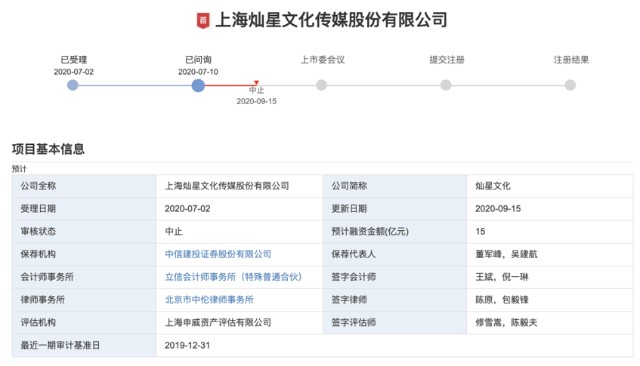Click the 预计 label above the table
Screen dimensions: 640x366
19,169
